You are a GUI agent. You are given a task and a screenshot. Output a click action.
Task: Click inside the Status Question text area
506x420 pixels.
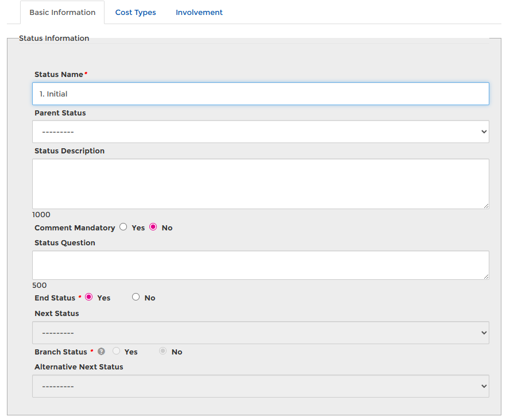(x=260, y=265)
